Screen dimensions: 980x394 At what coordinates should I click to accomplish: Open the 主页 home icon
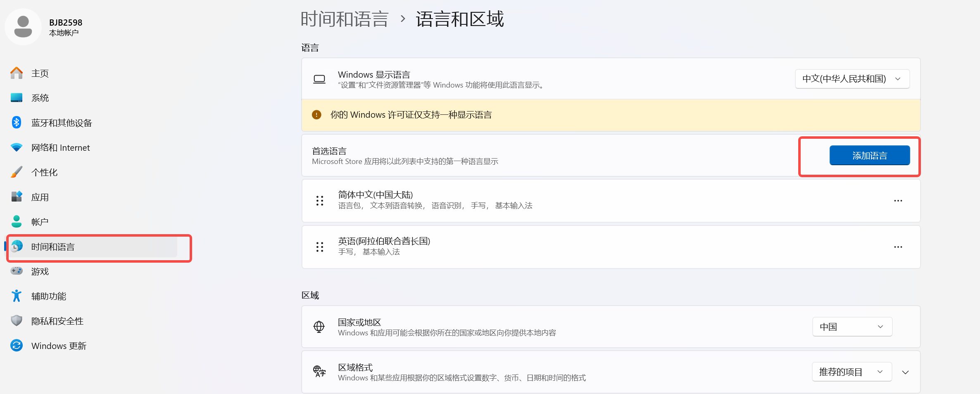17,73
